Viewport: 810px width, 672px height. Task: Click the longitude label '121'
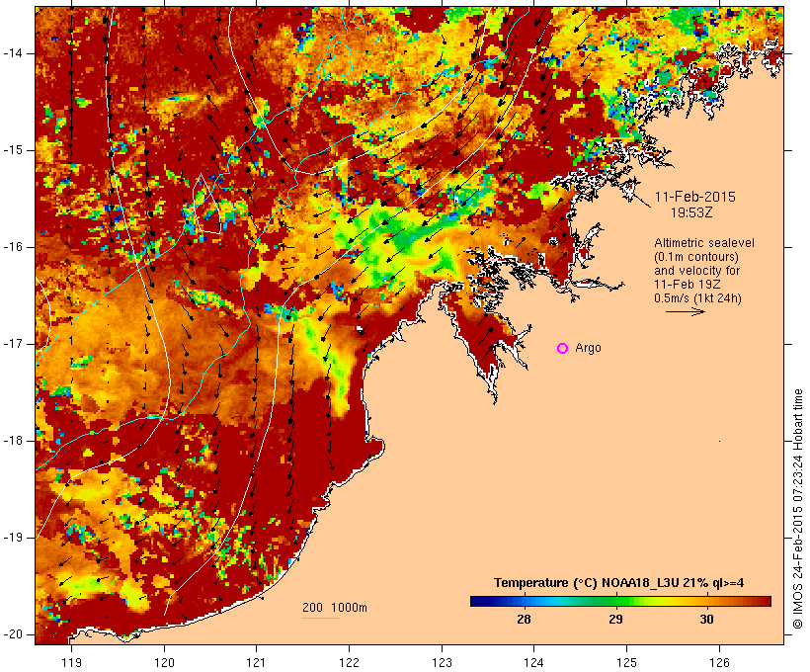tap(256, 662)
